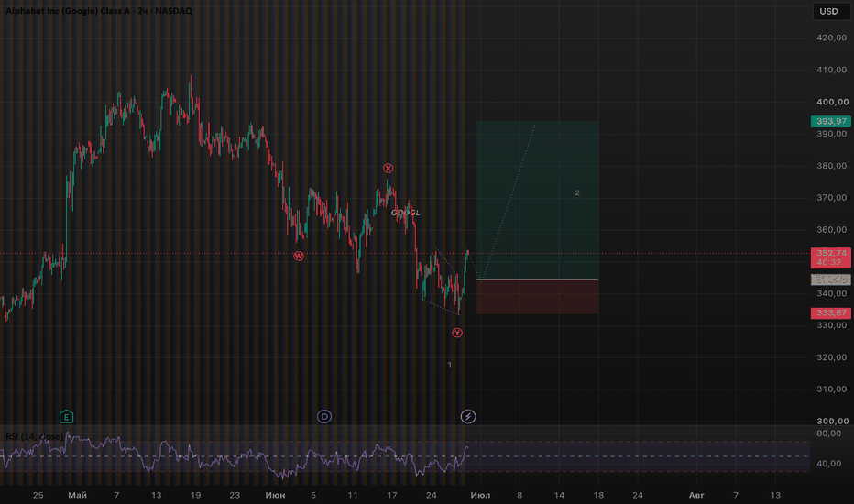Click the GOOGL text label on chart
Viewport: 854px width, 504px height.
click(x=406, y=213)
